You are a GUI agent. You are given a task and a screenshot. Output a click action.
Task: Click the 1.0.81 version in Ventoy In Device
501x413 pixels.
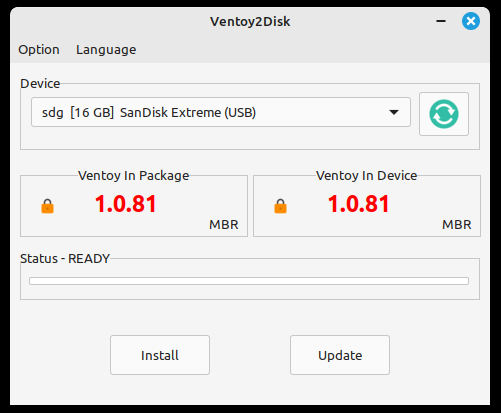pos(359,204)
